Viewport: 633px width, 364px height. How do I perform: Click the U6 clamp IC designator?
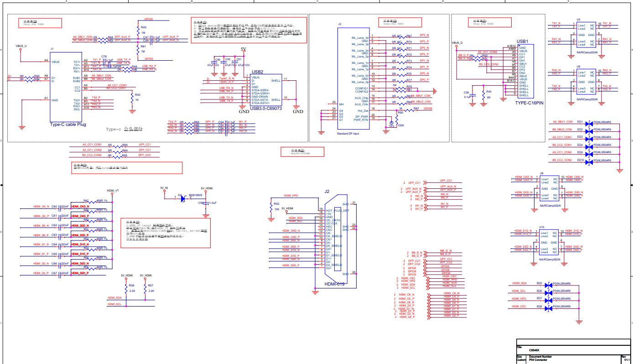(578, 66)
